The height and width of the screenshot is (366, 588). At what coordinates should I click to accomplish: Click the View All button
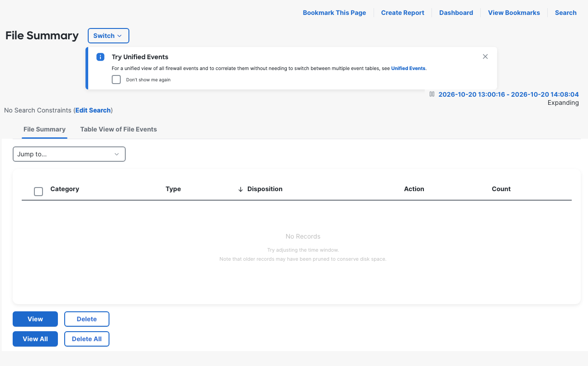tap(35, 339)
